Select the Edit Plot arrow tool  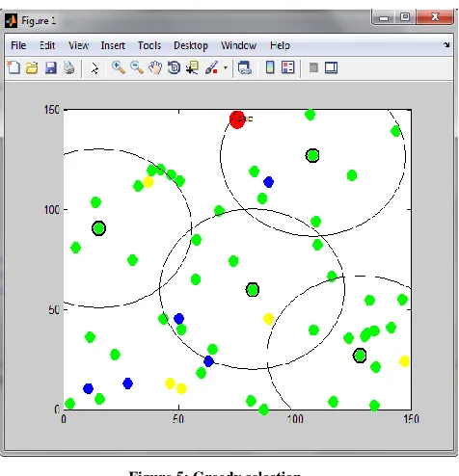tap(94, 68)
